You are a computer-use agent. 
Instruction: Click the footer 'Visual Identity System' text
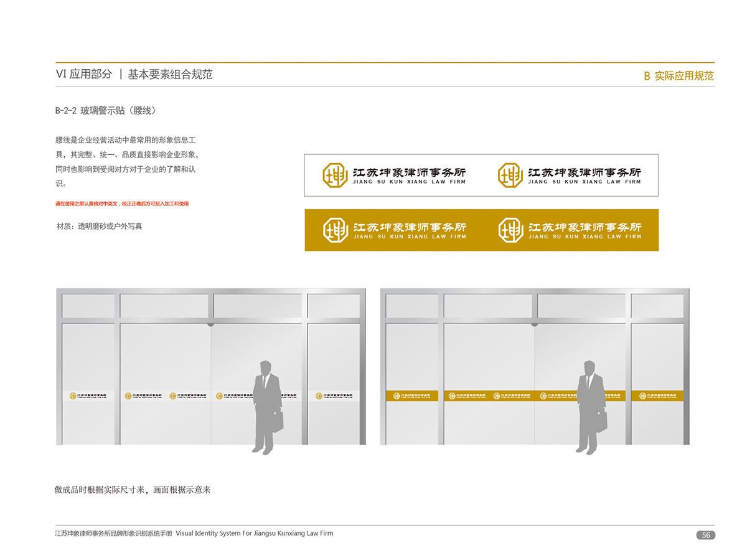point(254,533)
